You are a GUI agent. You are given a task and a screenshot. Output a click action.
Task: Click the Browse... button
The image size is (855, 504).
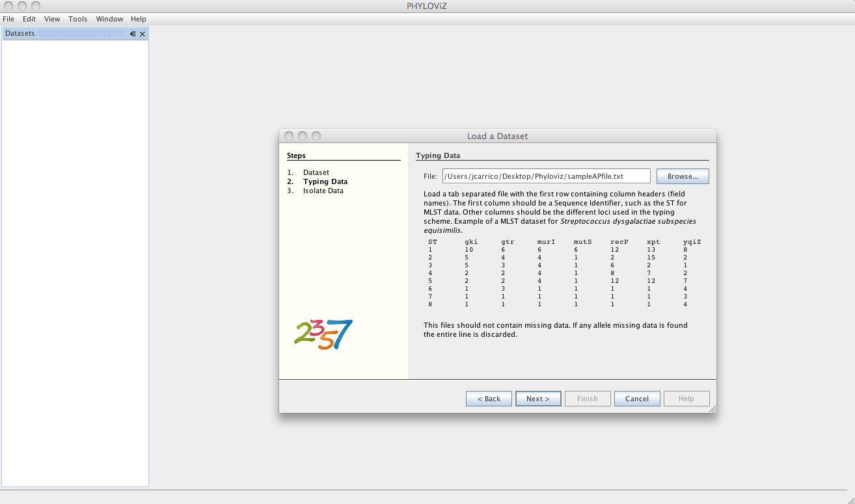pyautogui.click(x=683, y=176)
